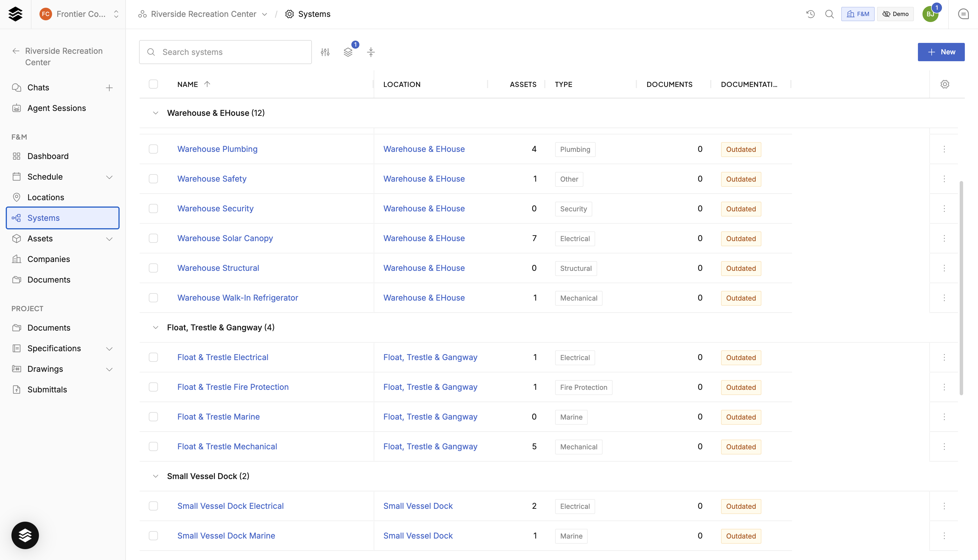The height and width of the screenshot is (560, 978).
Task: Open row menu for Float & Trestle Fire Protection
Action: point(944,387)
